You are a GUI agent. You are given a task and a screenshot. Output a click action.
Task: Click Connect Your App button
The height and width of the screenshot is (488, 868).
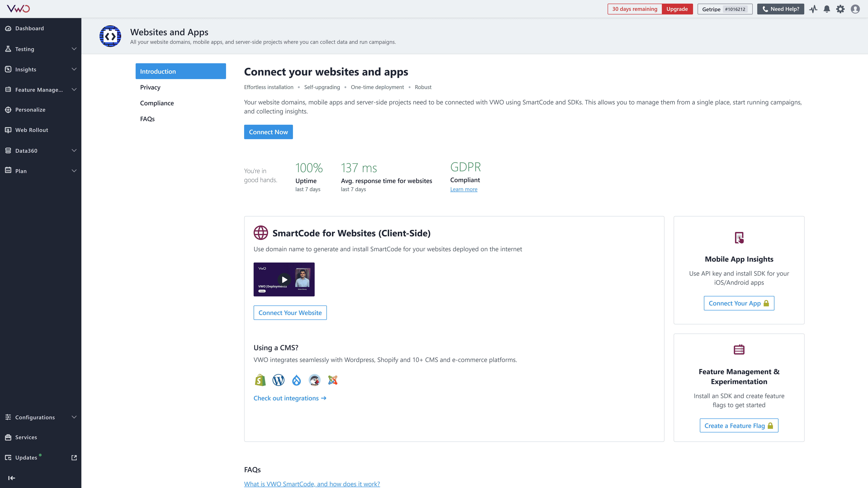(x=739, y=303)
